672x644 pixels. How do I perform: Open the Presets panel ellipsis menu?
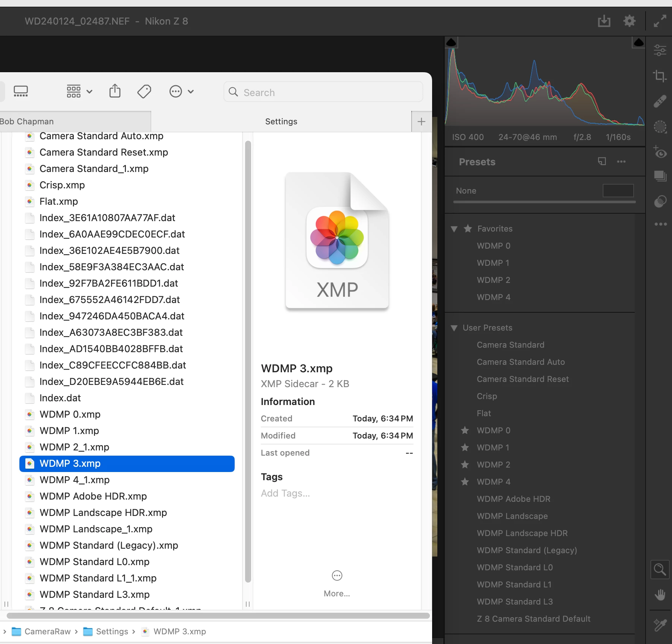[621, 162]
